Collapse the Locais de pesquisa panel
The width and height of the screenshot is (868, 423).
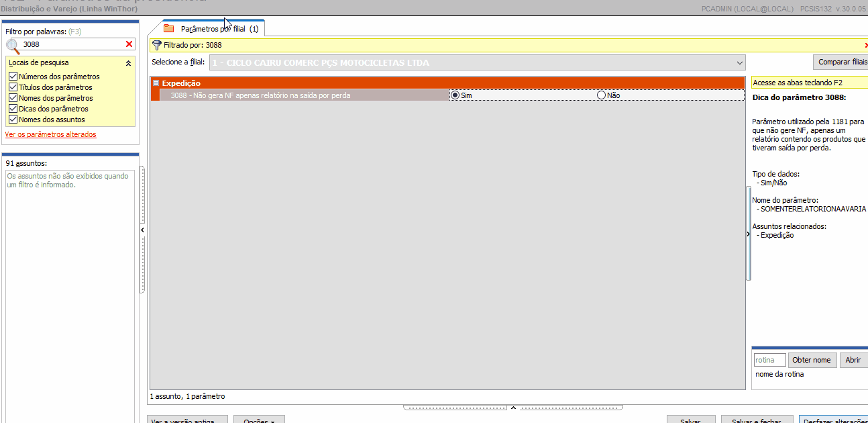[128, 63]
